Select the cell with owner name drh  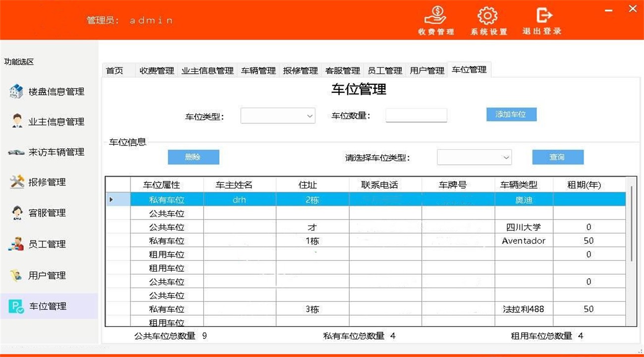(240, 200)
